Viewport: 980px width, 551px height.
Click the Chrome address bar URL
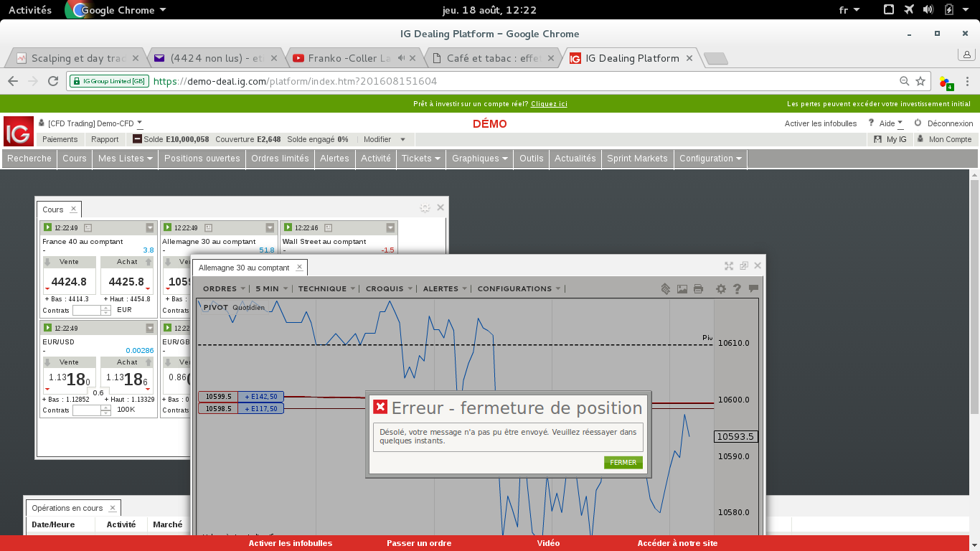tap(295, 81)
